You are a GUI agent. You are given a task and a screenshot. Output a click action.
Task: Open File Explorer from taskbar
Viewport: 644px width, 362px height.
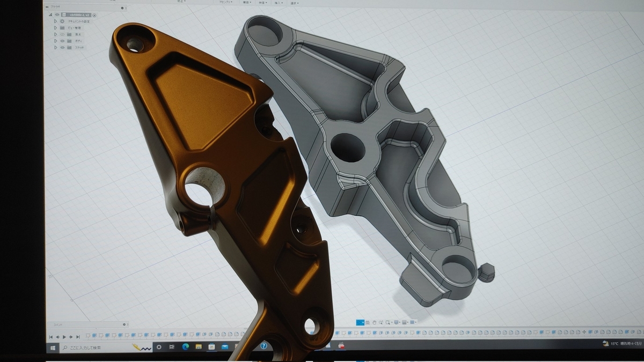point(199,347)
